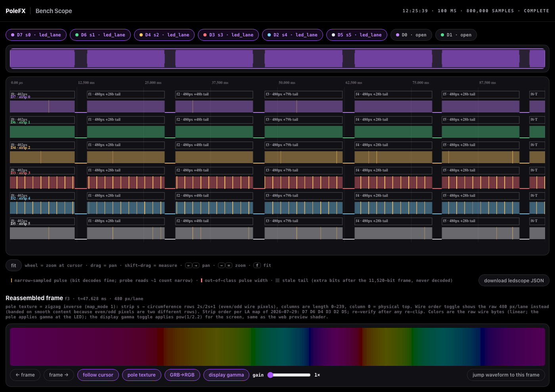Image resolution: width=555 pixels, height=392 pixels.
Task: Click the overview minimap strip
Action: point(277,59)
